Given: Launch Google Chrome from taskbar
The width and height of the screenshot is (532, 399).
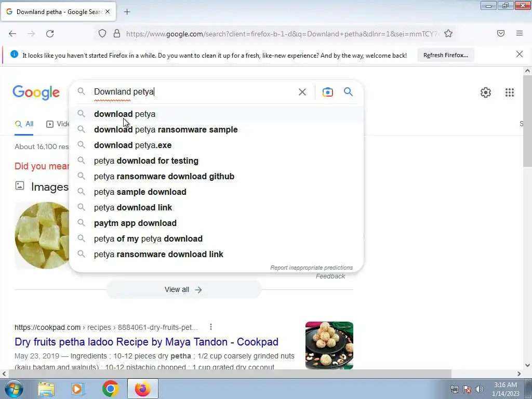Looking at the screenshot, I should click(110, 389).
